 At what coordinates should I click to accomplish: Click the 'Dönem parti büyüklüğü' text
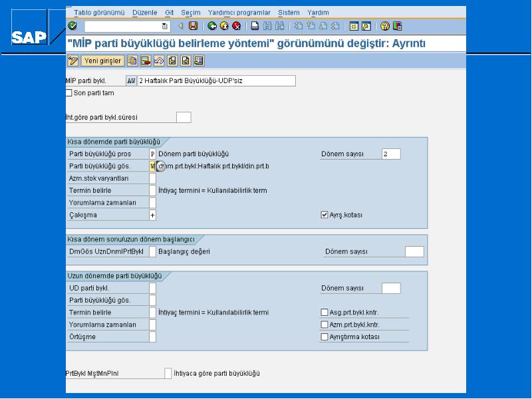coord(194,154)
